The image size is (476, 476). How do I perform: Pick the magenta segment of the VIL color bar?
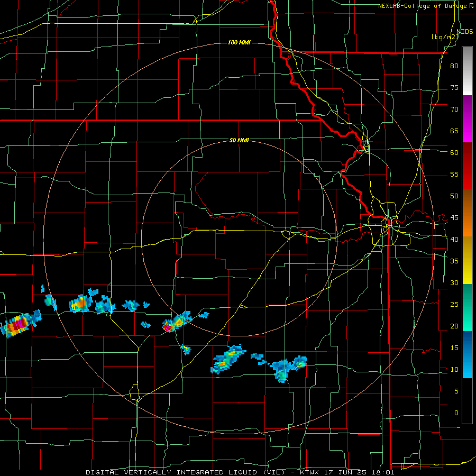pos(467,119)
